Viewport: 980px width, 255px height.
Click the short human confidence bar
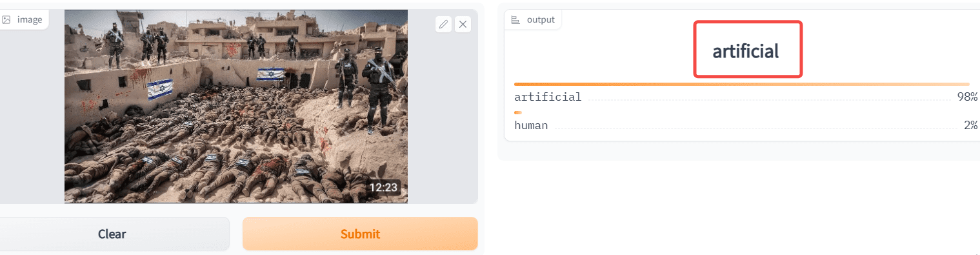518,112
